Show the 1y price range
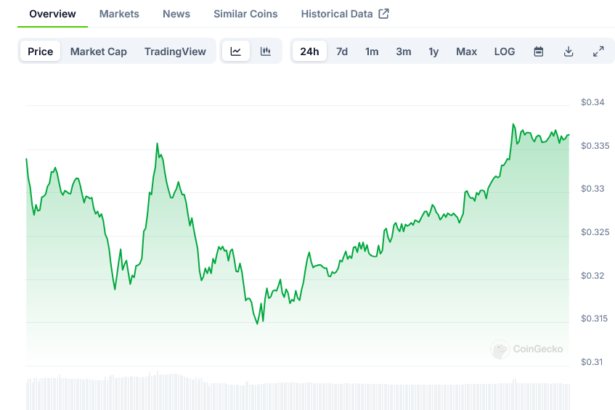The height and width of the screenshot is (410, 615). (x=433, y=52)
